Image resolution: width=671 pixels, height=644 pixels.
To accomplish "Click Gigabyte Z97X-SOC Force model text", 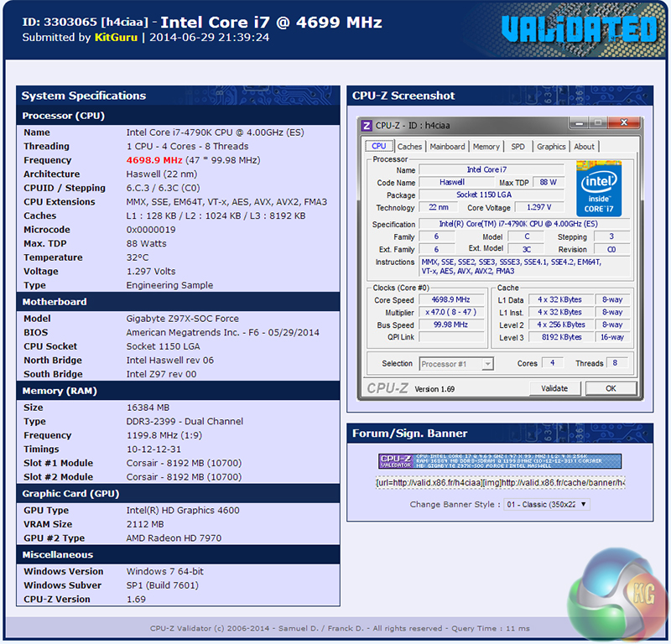I will click(182, 319).
